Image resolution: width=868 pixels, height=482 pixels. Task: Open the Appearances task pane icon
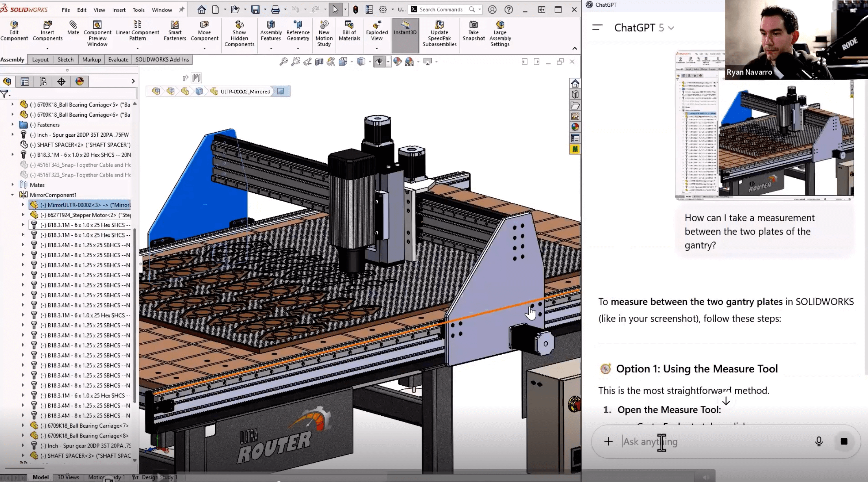(x=575, y=127)
